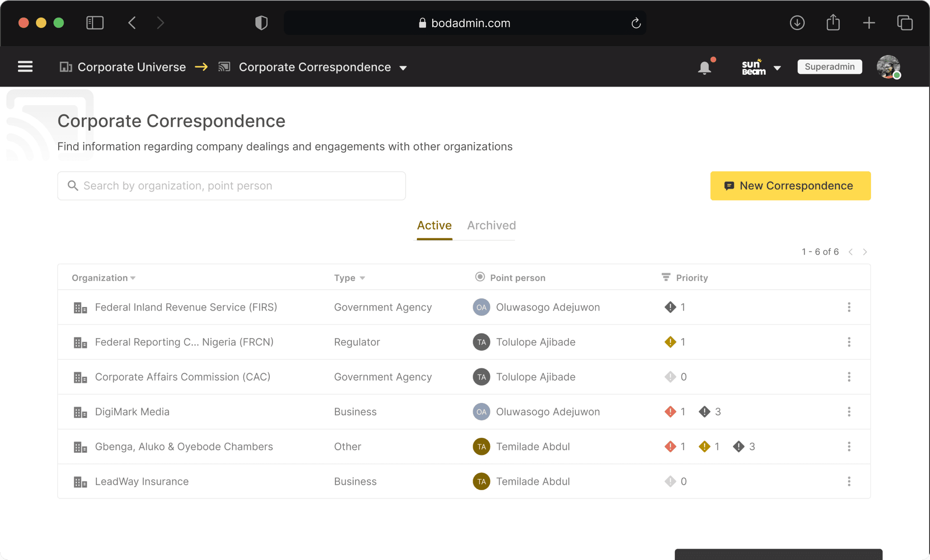Click the bodadmin.com address bar
Viewport: 930px width, 560px height.
coord(465,23)
